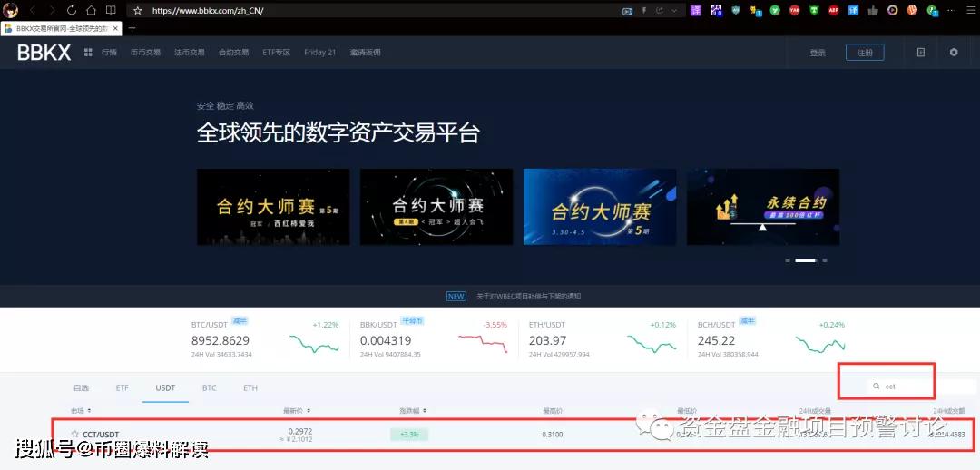Open the 永续合约 banner
Viewport: 980px width, 470px height.
point(763,207)
